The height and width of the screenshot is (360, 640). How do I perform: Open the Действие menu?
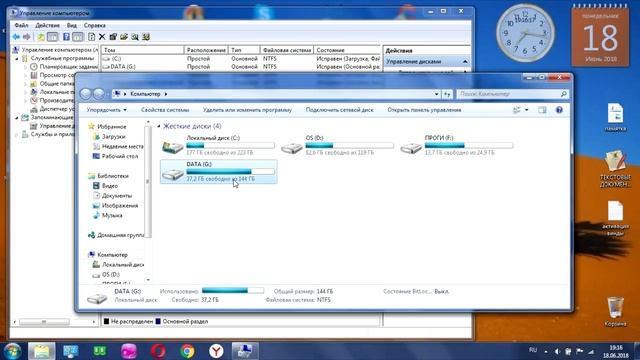[x=47, y=25]
